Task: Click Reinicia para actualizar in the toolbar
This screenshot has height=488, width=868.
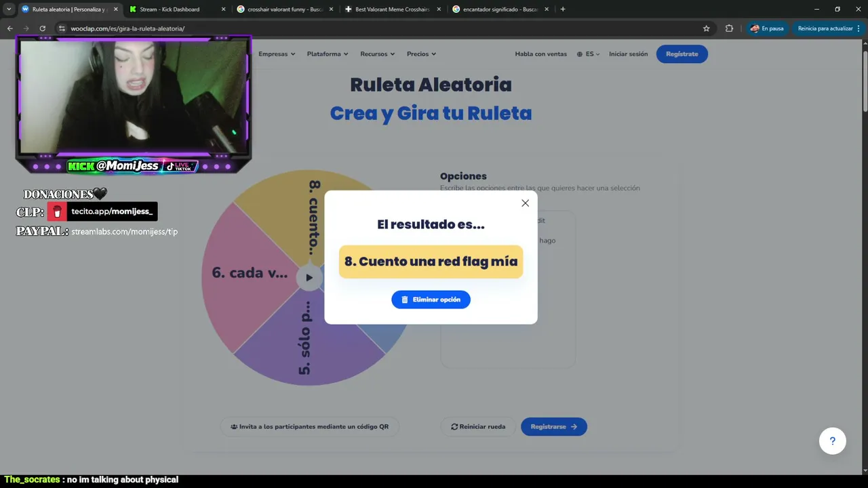Action: 829,28
